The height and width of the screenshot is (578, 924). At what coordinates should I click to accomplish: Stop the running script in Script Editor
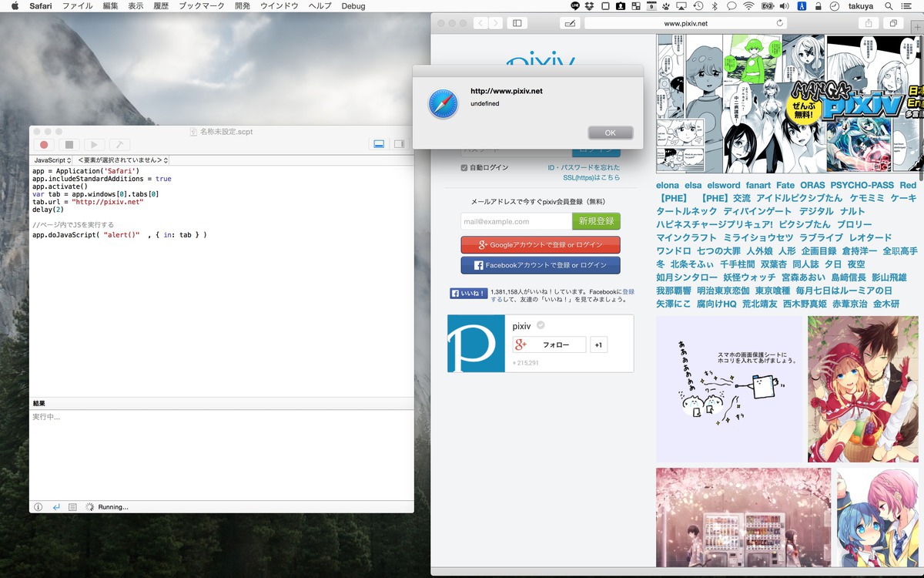tap(69, 144)
